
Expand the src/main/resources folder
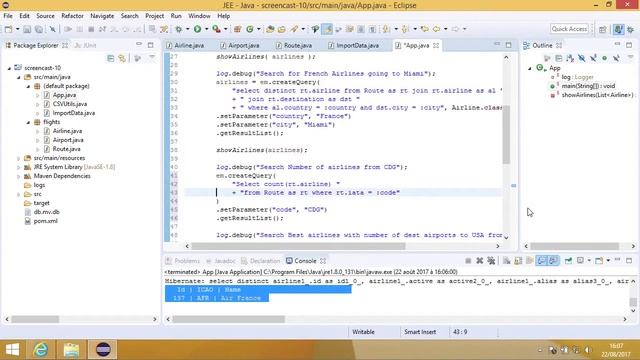[18, 158]
